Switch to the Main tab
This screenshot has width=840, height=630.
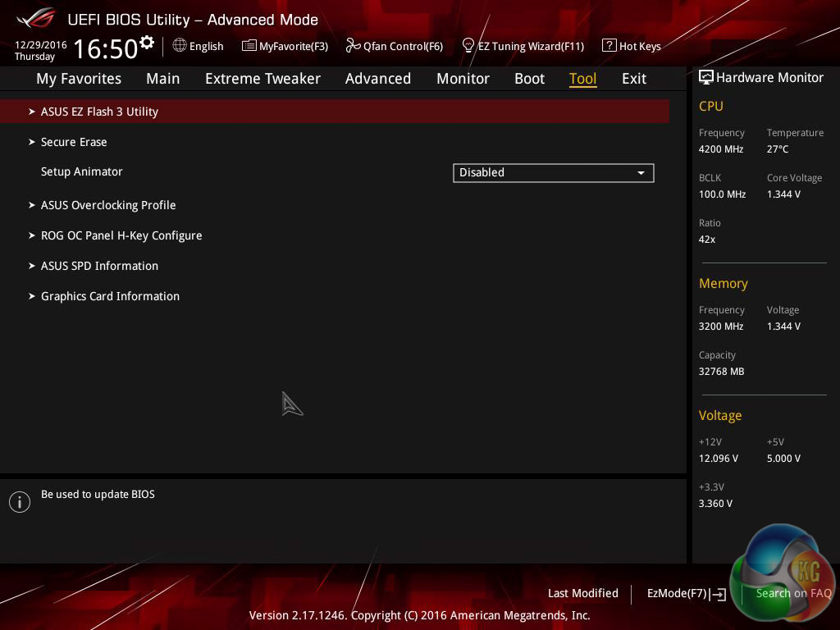click(163, 79)
